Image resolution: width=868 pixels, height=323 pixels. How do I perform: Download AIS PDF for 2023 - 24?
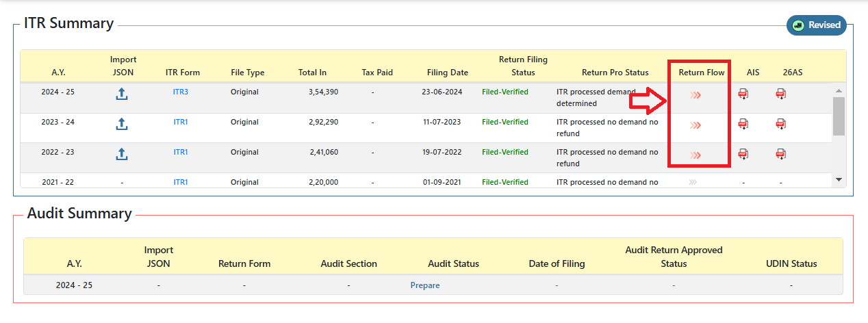click(743, 125)
